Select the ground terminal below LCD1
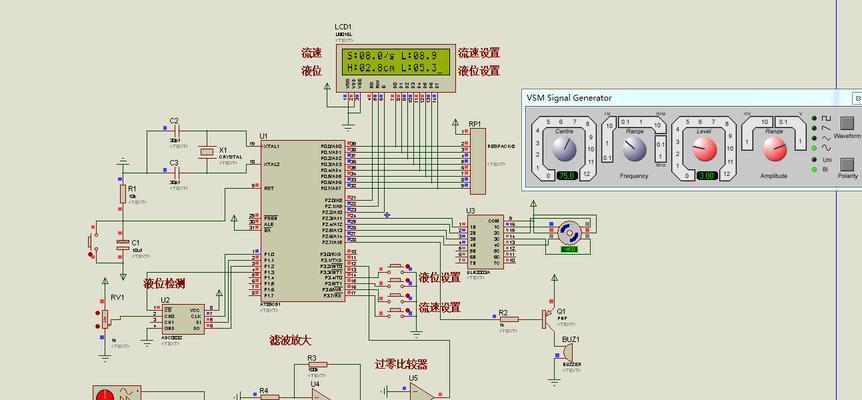This screenshot has height=400, width=862. pyautogui.click(x=347, y=127)
